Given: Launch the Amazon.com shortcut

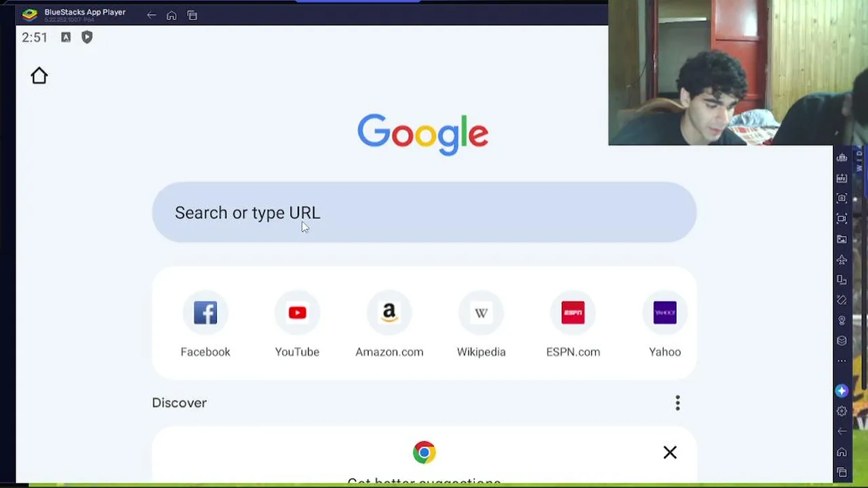Looking at the screenshot, I should 389,312.
